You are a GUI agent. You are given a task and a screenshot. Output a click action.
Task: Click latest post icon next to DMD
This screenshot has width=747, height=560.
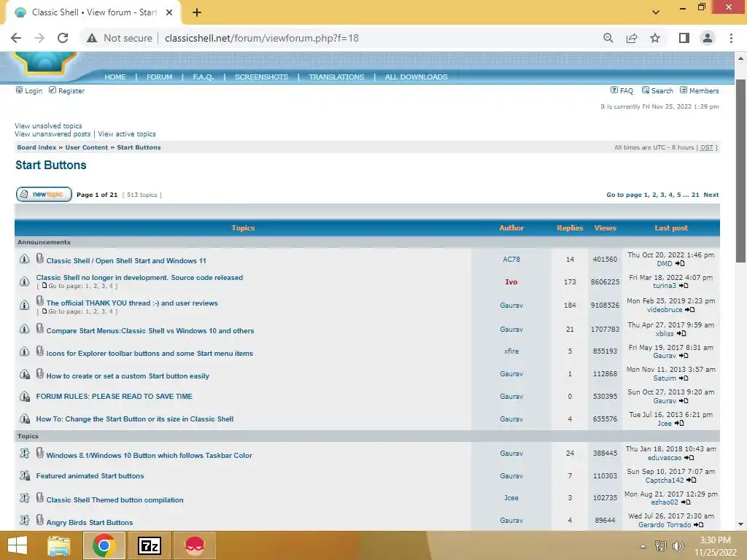point(680,263)
